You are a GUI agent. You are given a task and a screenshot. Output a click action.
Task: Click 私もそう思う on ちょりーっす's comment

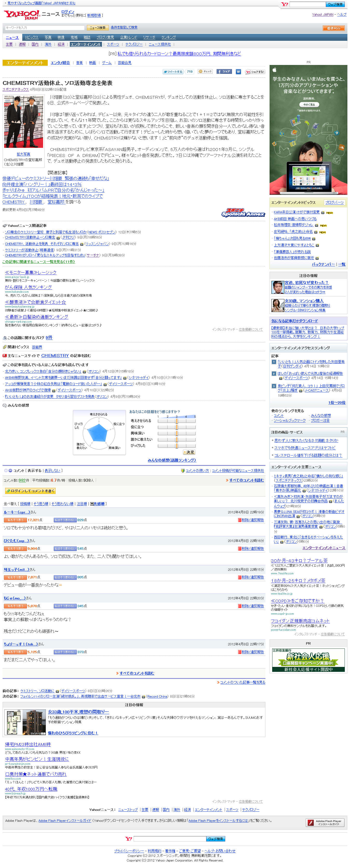[15, 652]
